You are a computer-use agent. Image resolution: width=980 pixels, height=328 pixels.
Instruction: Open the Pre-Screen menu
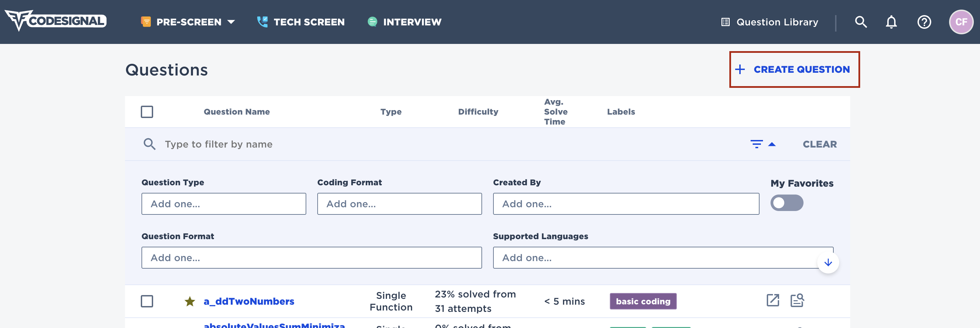coord(188,22)
